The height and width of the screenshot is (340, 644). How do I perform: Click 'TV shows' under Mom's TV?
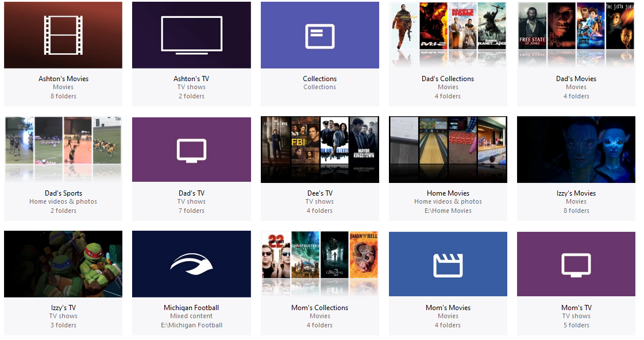[x=576, y=316]
